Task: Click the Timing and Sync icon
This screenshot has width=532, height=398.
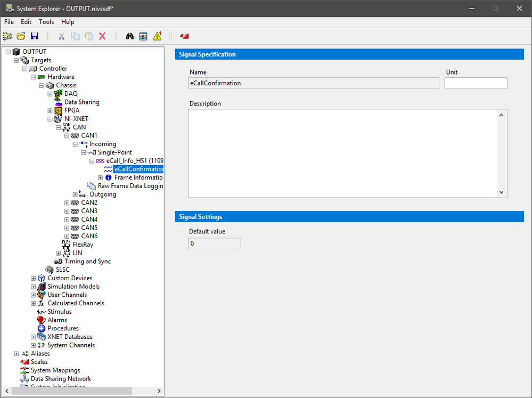Action: tap(59, 262)
